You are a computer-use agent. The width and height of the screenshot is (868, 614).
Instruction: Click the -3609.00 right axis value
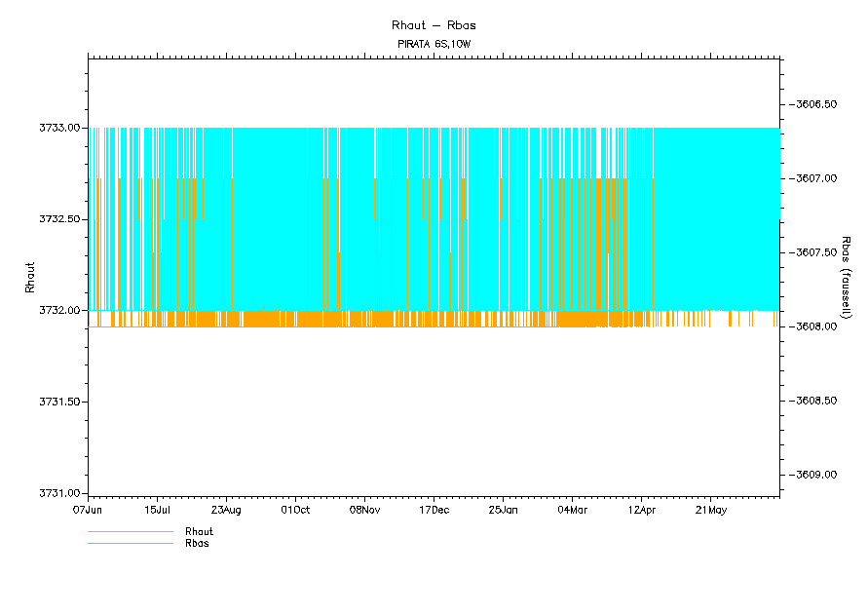pos(813,475)
